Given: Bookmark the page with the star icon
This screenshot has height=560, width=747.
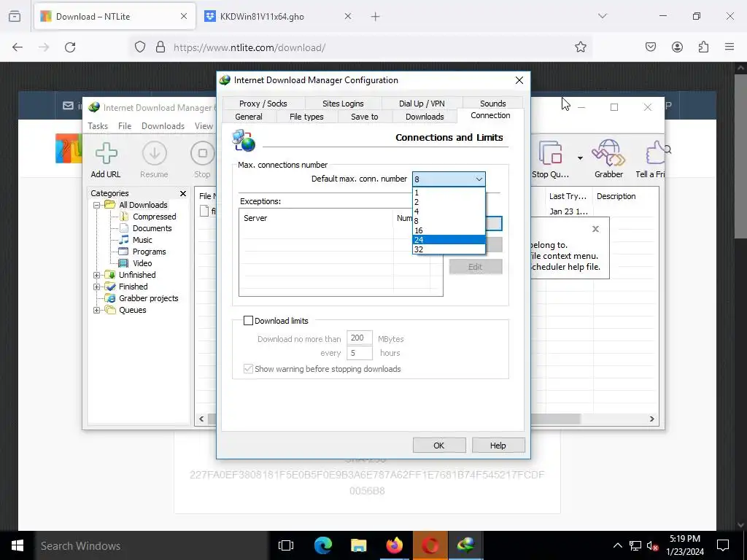Looking at the screenshot, I should point(580,47).
